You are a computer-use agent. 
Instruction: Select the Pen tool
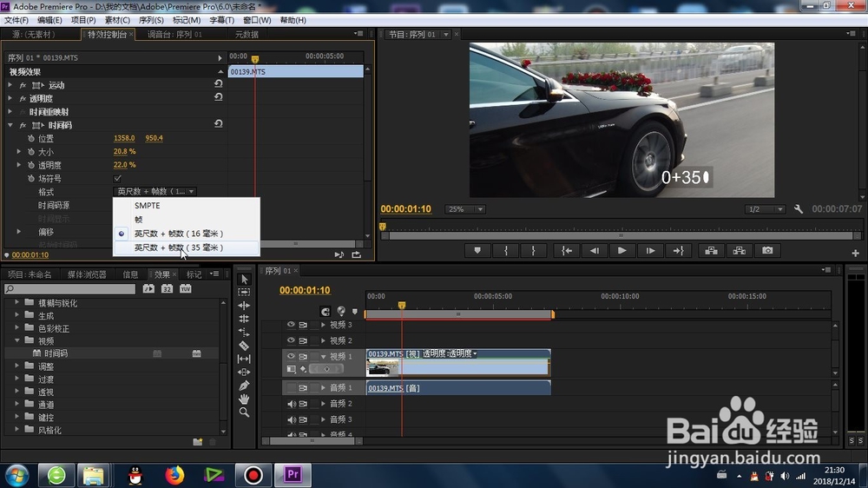coord(244,386)
